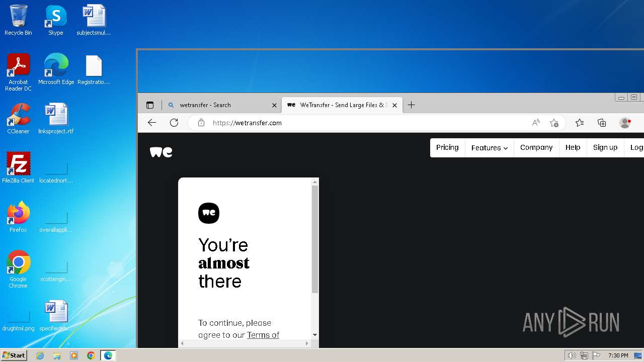The image size is (644, 362).
Task: Open the subjectsmul Word document icon
Action: [x=94, y=20]
